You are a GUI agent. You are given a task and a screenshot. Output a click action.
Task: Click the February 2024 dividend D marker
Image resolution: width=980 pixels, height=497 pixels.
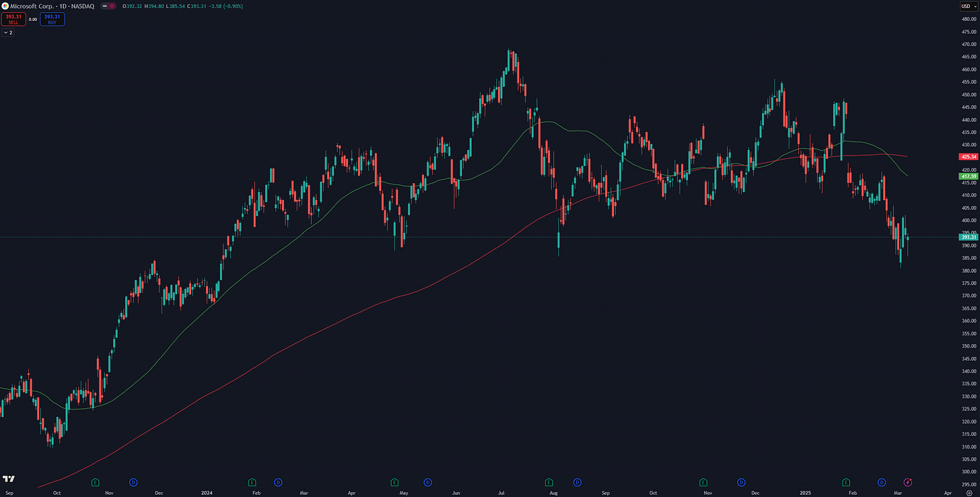278,482
